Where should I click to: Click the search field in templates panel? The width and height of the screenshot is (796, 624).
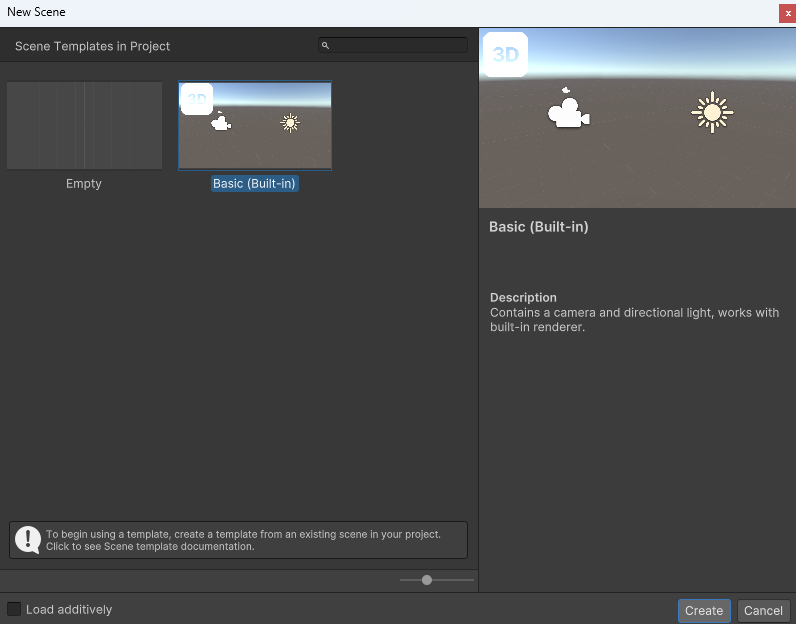coord(393,45)
